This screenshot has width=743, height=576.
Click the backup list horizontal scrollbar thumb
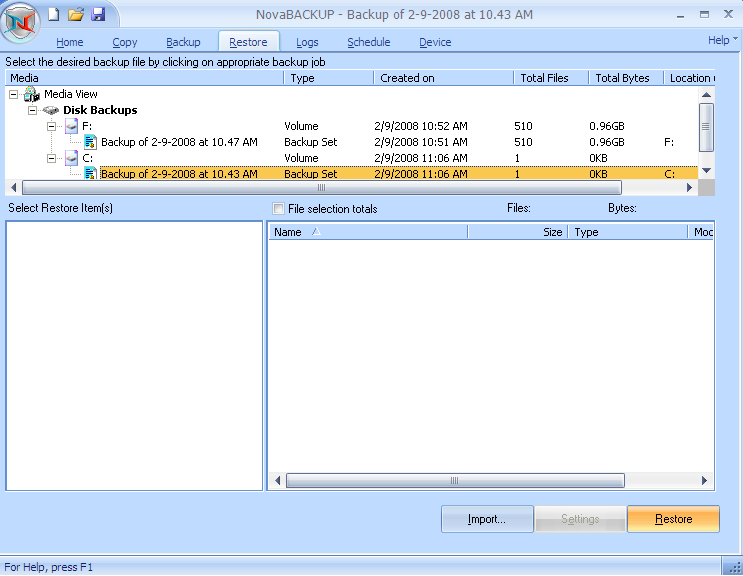click(322, 188)
